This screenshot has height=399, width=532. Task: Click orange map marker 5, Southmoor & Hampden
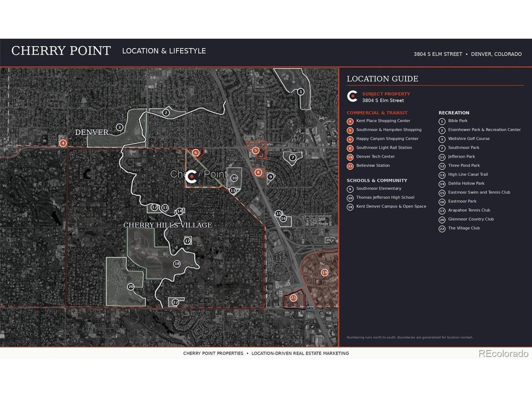click(256, 150)
